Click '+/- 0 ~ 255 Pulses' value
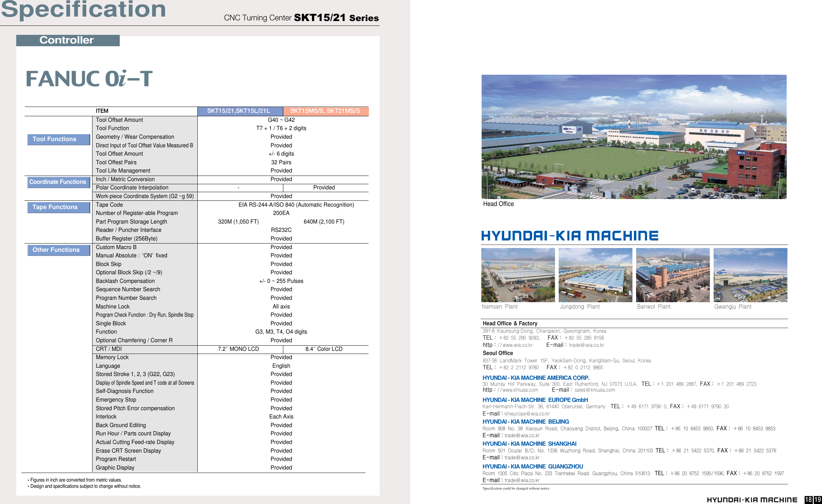The width and height of the screenshot is (822, 504). click(281, 281)
